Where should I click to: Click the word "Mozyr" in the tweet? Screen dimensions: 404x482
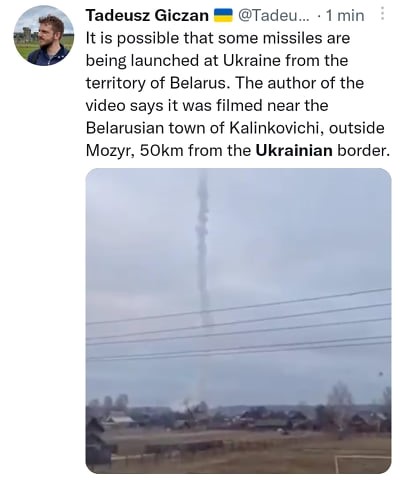pyautogui.click(x=110, y=151)
